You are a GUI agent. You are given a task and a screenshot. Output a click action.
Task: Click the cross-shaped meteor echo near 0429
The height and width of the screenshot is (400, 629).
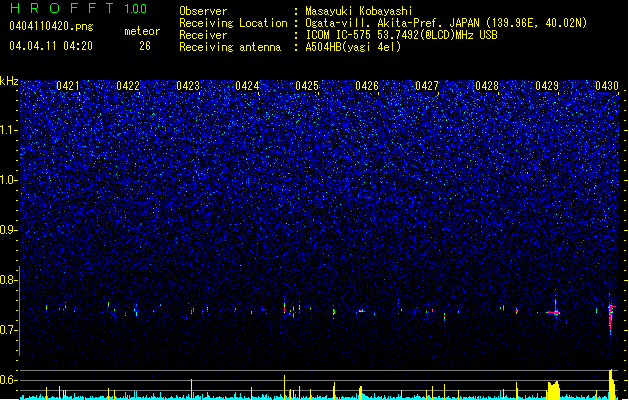coord(555,311)
